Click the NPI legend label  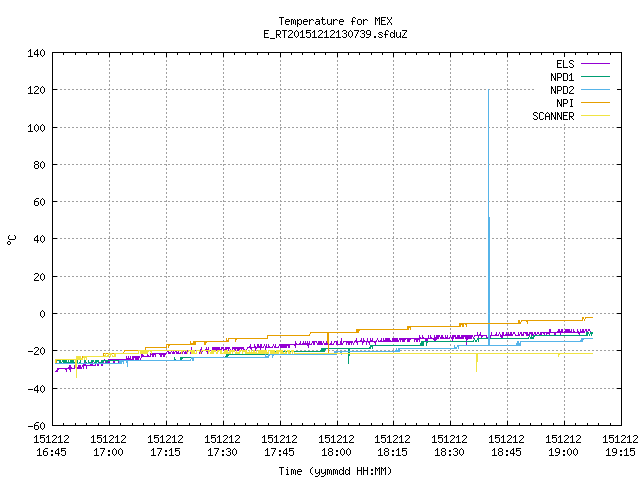(565, 103)
